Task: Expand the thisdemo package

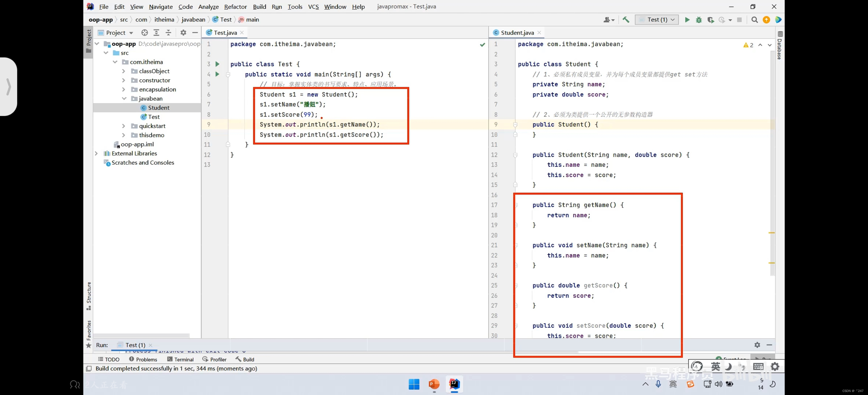Action: (x=124, y=135)
